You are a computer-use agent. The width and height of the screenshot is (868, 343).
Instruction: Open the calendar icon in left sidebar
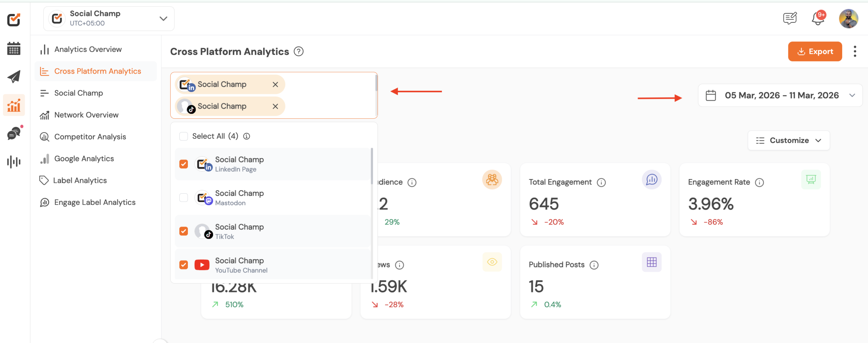tap(14, 49)
